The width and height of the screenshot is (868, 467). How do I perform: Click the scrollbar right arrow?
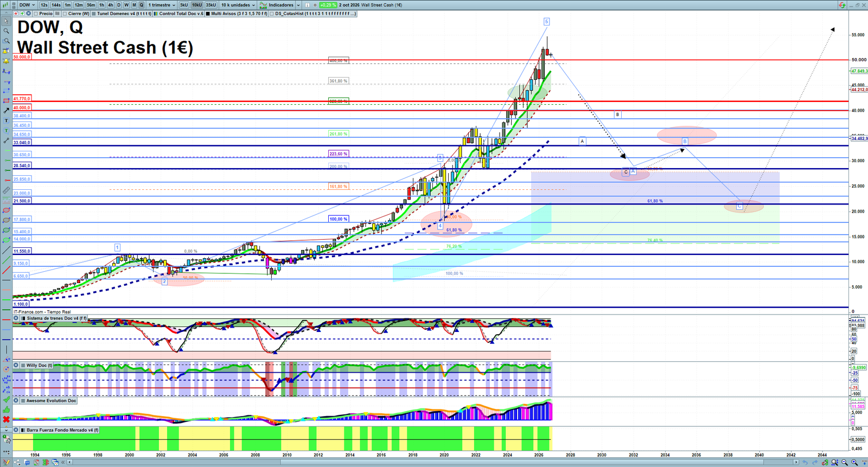pyautogui.click(x=796, y=463)
